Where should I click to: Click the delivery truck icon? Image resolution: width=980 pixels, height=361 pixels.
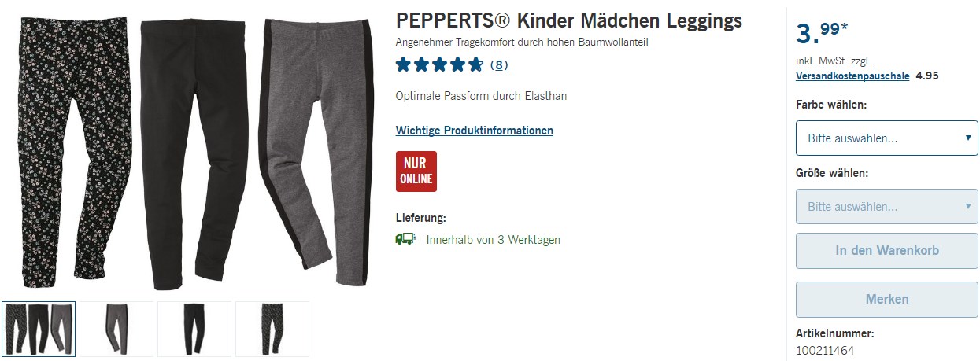tap(405, 239)
